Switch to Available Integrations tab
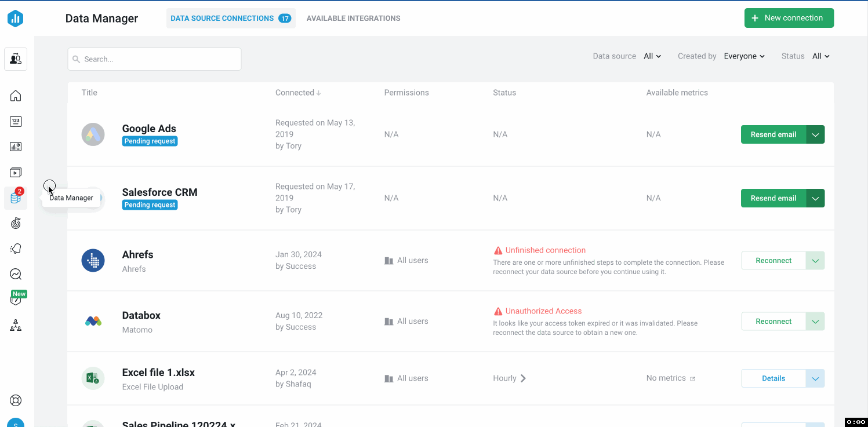The width and height of the screenshot is (868, 427). pos(353,19)
